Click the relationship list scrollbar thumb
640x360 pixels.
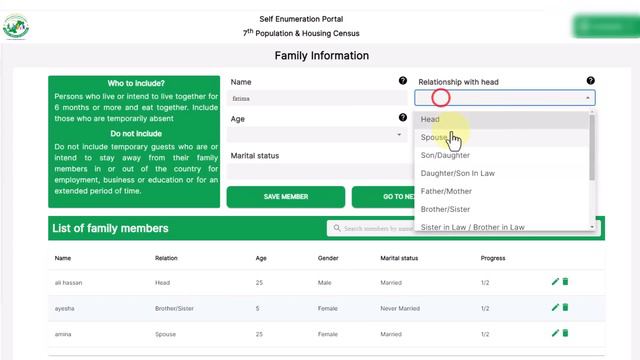coord(592,147)
